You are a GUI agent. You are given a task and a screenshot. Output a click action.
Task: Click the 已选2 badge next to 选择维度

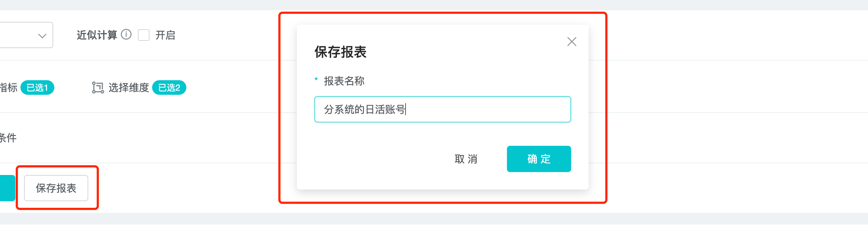pyautogui.click(x=169, y=87)
